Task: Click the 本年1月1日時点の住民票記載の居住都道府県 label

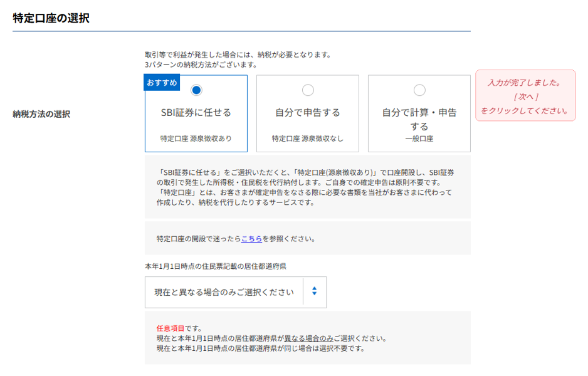Action: point(216,266)
